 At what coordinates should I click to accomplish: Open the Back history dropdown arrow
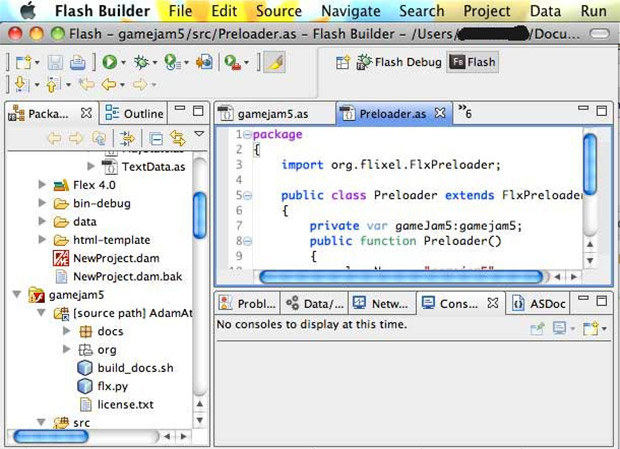122,84
